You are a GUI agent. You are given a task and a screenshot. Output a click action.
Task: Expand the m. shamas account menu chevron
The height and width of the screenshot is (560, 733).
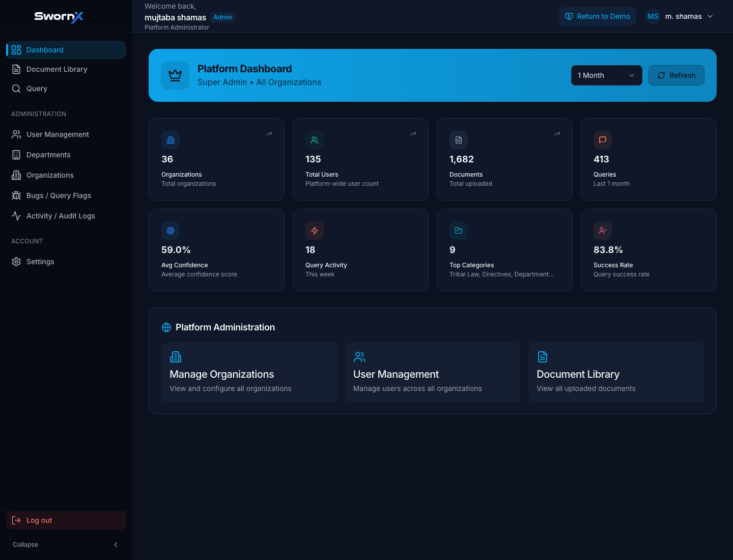coord(710,16)
